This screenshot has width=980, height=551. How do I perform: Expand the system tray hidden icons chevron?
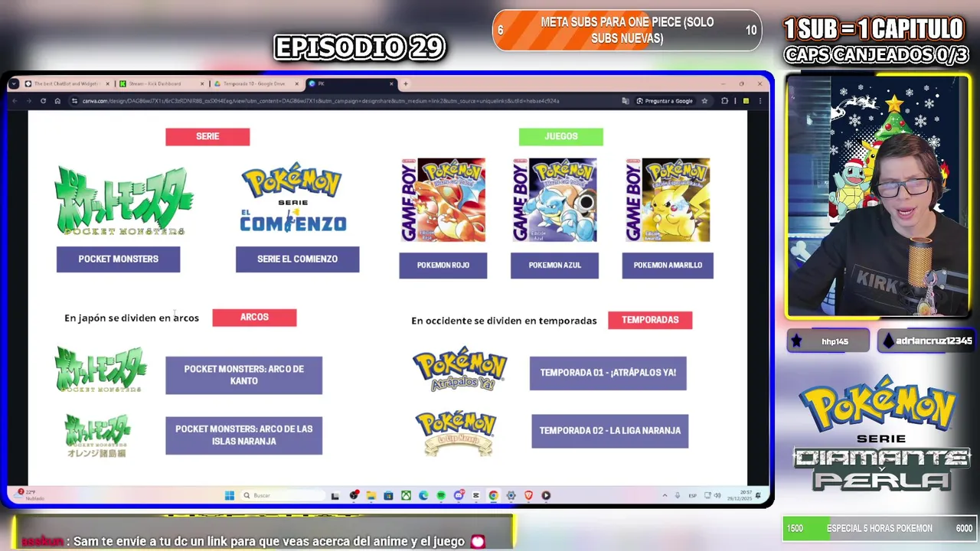pos(665,495)
